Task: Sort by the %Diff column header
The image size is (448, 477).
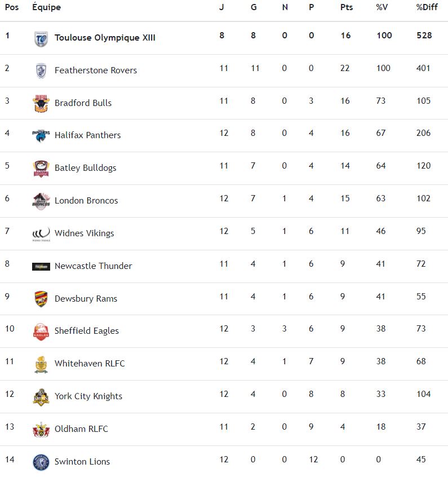Action: point(427,7)
